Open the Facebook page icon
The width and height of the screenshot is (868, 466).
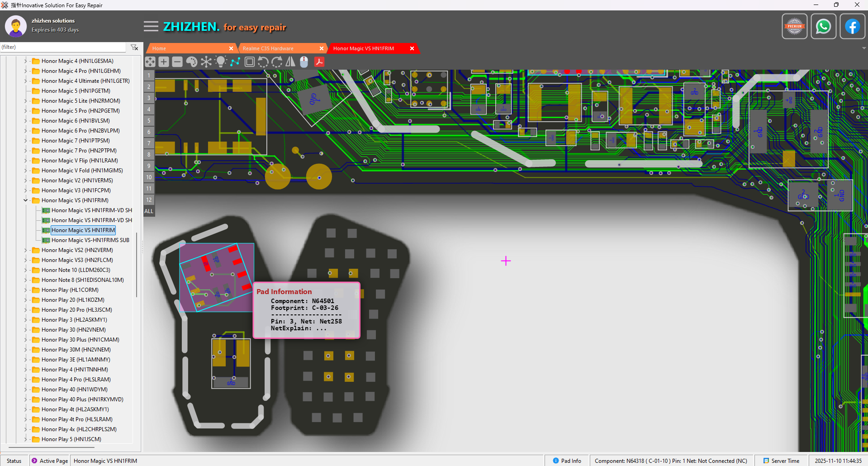click(x=853, y=26)
